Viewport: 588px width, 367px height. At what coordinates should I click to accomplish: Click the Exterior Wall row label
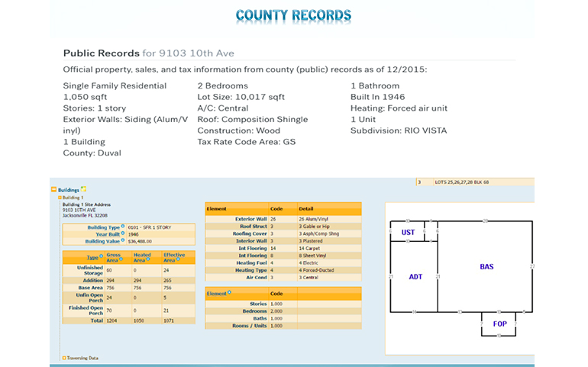click(250, 219)
